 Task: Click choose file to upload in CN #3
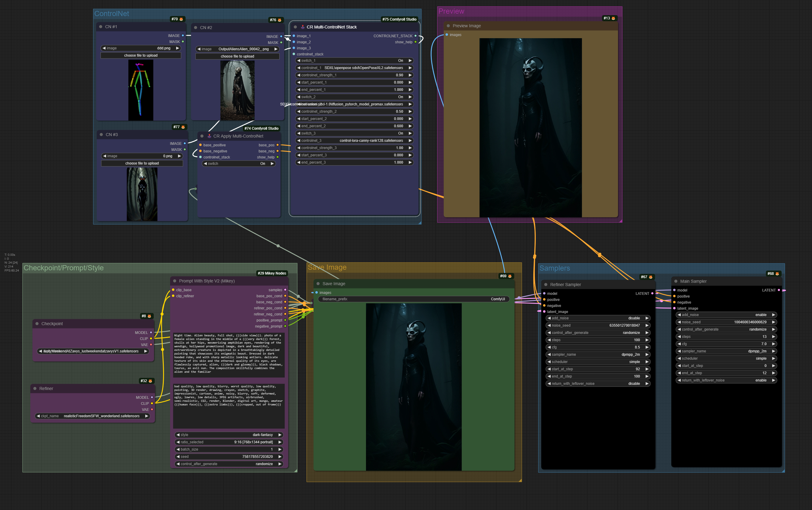click(x=142, y=163)
